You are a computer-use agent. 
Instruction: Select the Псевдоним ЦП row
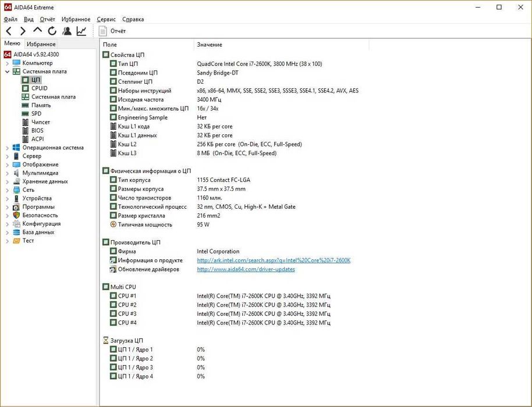click(x=174, y=73)
